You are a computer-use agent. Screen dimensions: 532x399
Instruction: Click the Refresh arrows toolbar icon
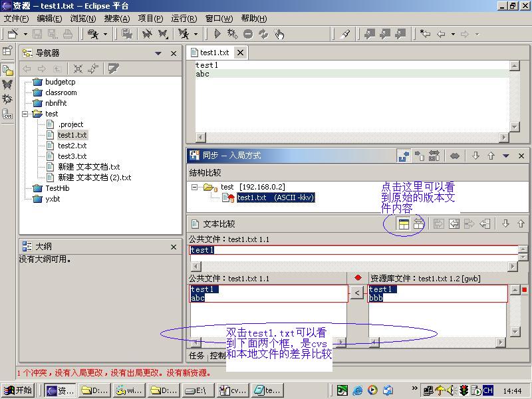(x=263, y=34)
